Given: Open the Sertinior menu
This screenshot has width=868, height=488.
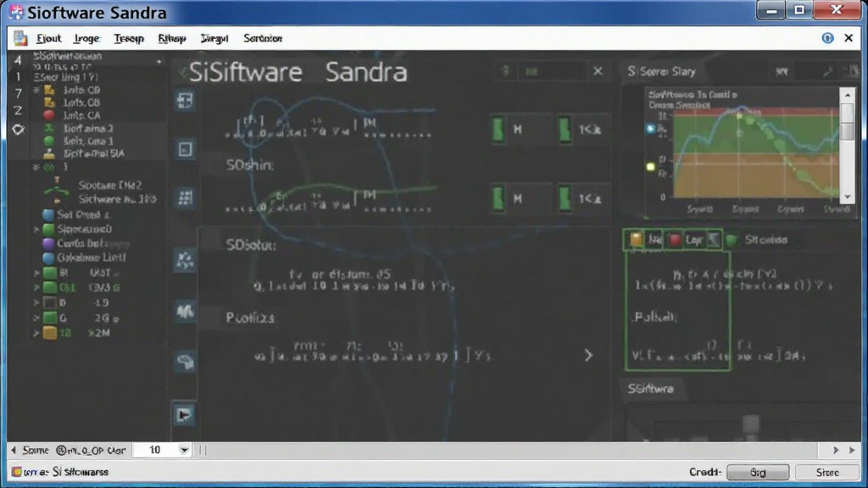Looking at the screenshot, I should pos(263,38).
